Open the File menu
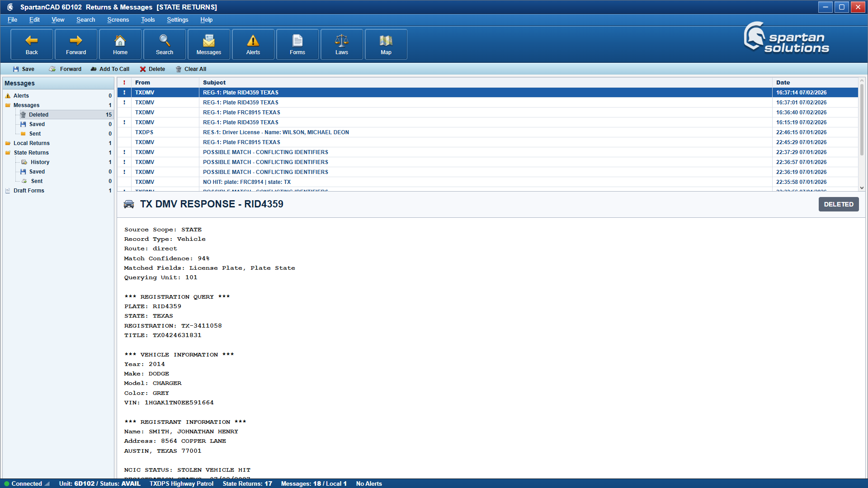This screenshot has width=868, height=488. tap(12, 20)
